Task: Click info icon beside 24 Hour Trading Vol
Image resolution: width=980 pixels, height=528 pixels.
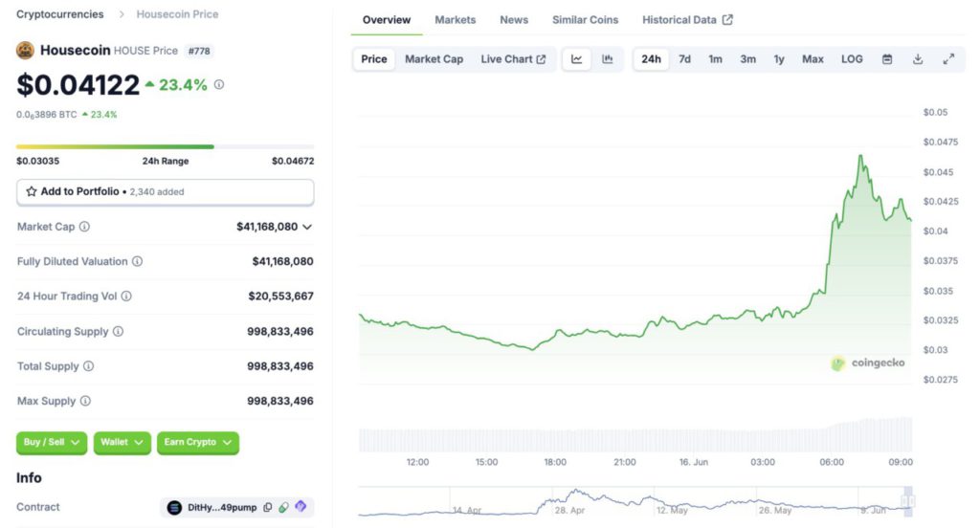Action: click(126, 297)
